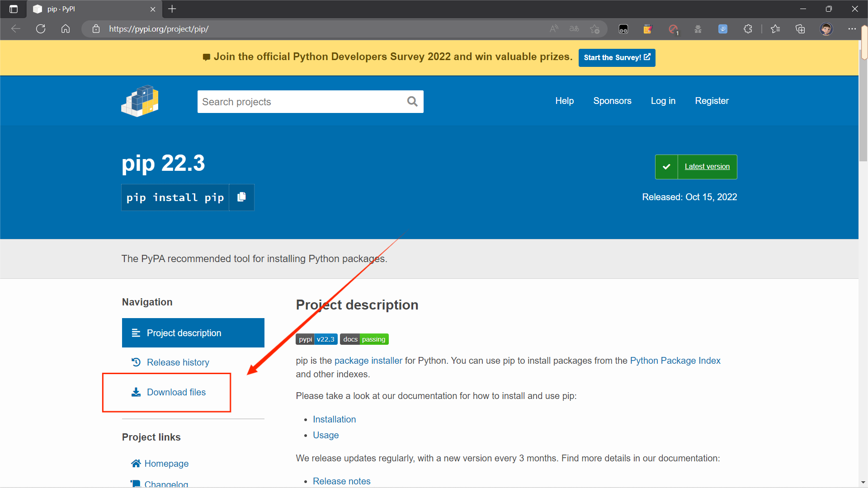Viewport: 868px width, 488px height.
Task: Click the PyPI logo
Action: click(x=140, y=101)
